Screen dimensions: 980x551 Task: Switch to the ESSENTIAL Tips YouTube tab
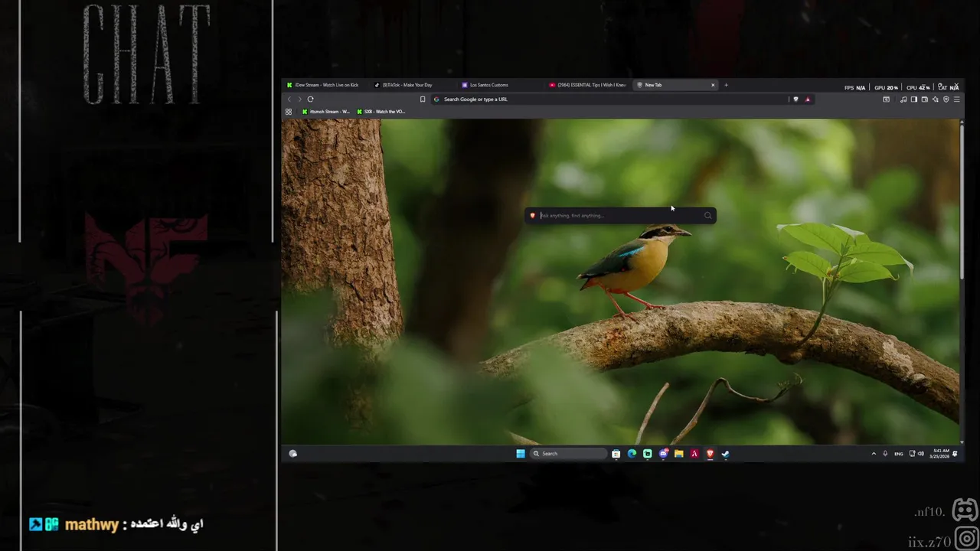[588, 85]
